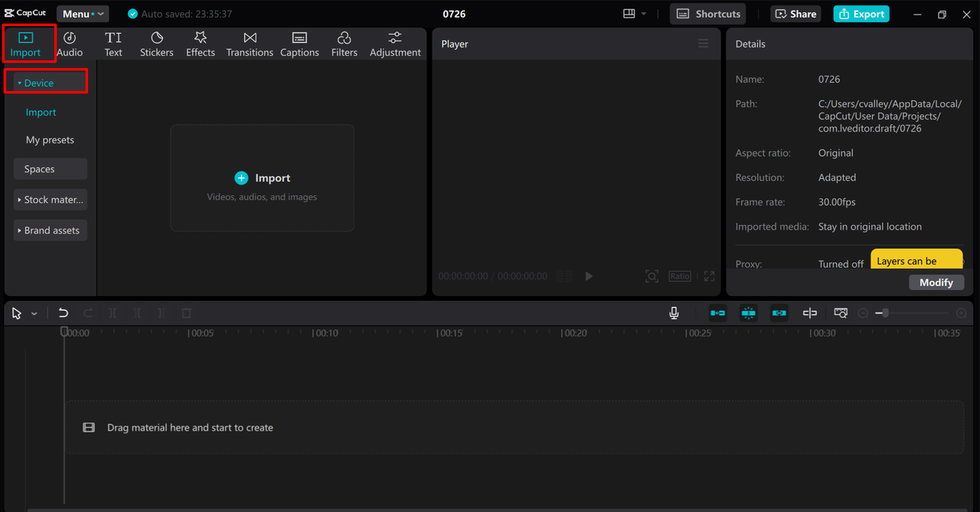The height and width of the screenshot is (512, 980).
Task: Start voiceover recording with microphone
Action: click(674, 313)
